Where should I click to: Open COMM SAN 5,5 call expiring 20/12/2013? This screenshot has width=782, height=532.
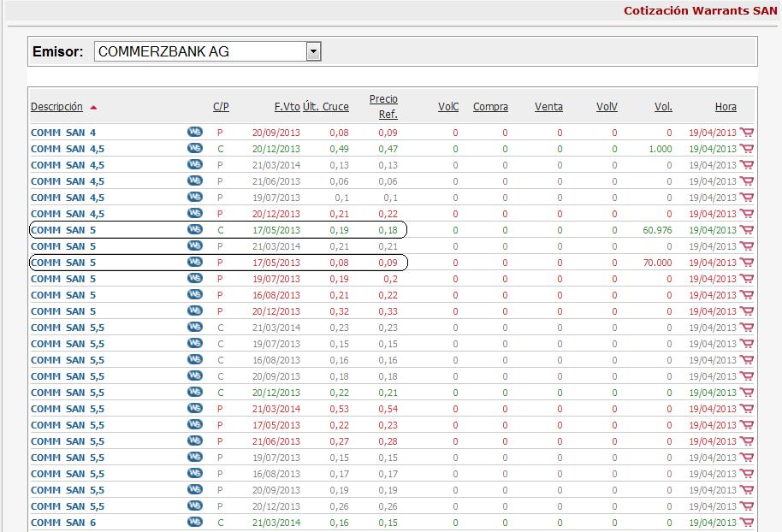point(68,393)
